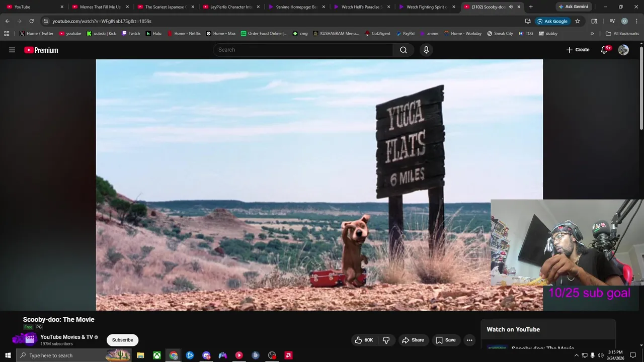
Task: Open the Sneak City bookmark
Action: [500, 33]
